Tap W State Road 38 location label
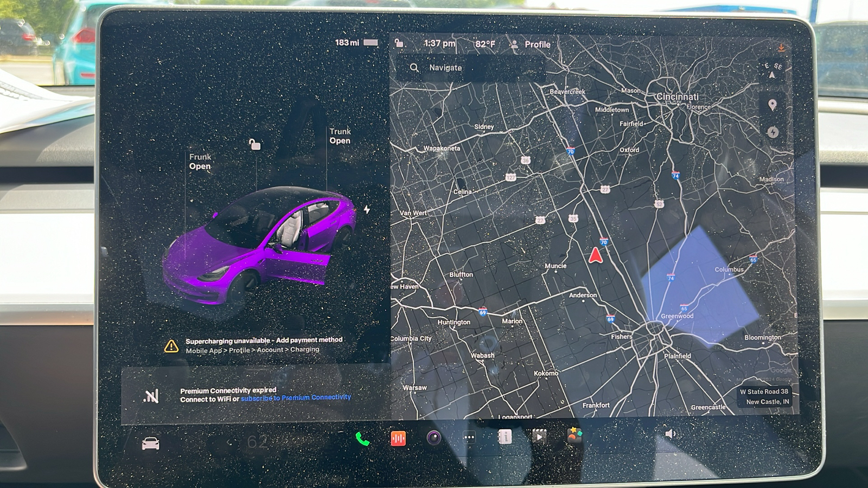 764,396
